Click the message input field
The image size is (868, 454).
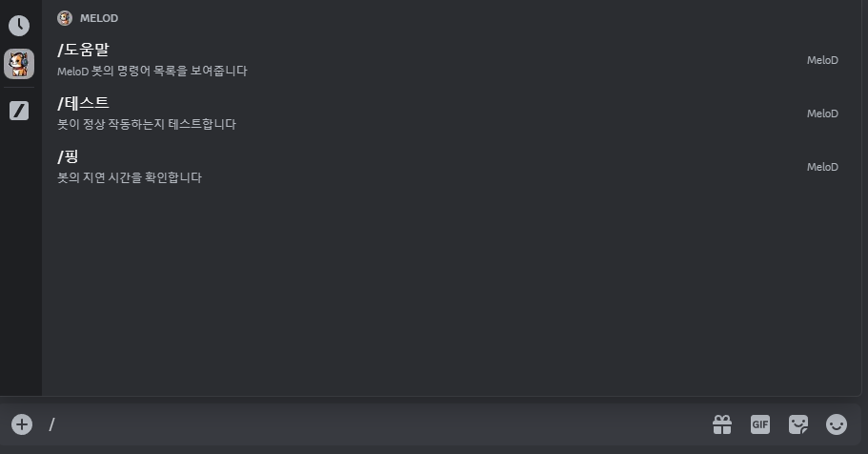376,424
